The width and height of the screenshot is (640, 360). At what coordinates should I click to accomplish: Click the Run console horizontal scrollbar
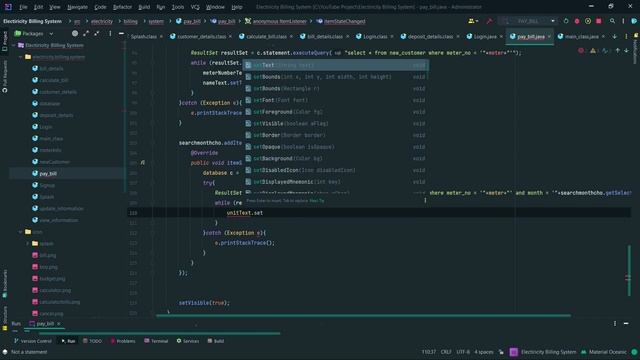click(159, 333)
